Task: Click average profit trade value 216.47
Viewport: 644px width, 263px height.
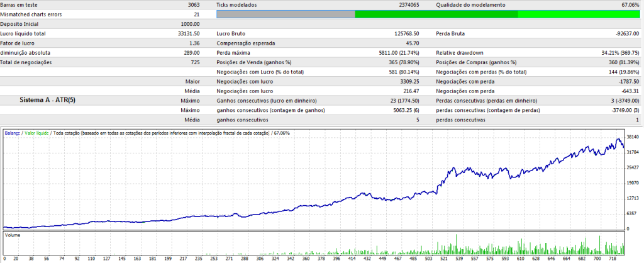Action: [x=411, y=91]
